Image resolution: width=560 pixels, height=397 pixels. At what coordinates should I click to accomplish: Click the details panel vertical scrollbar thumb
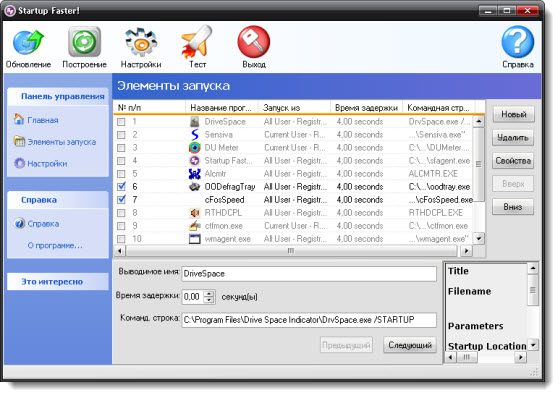coord(533,290)
